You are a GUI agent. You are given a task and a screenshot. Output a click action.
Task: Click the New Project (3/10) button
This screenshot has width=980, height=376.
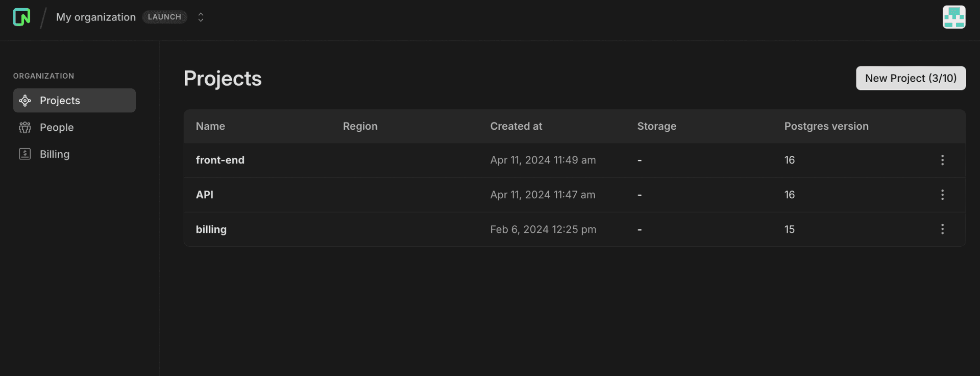tap(910, 78)
